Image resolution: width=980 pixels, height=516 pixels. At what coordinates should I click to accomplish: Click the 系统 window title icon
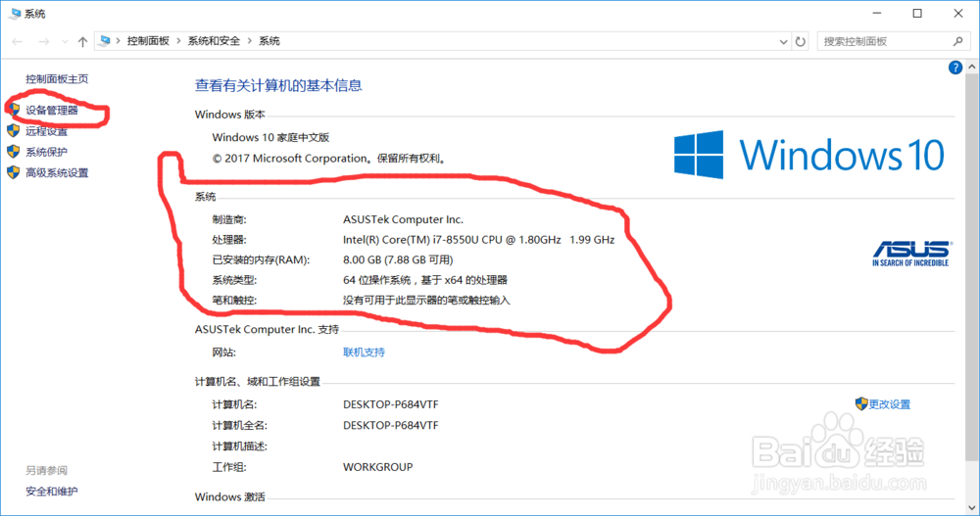click(15, 13)
